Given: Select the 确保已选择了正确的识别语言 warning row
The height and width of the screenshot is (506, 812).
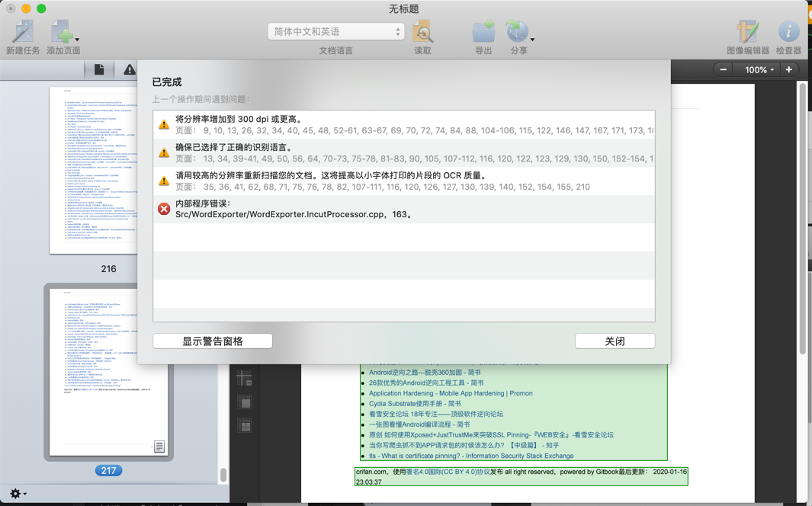Looking at the screenshot, I should (x=404, y=152).
